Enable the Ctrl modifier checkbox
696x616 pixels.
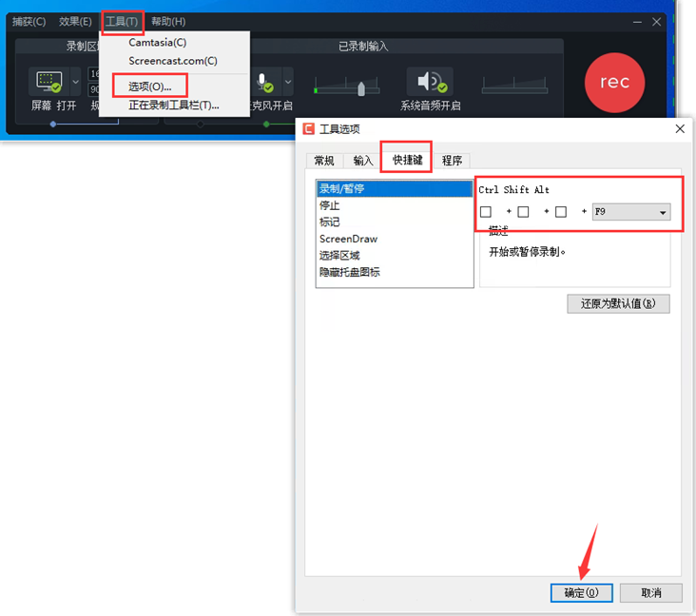486,212
